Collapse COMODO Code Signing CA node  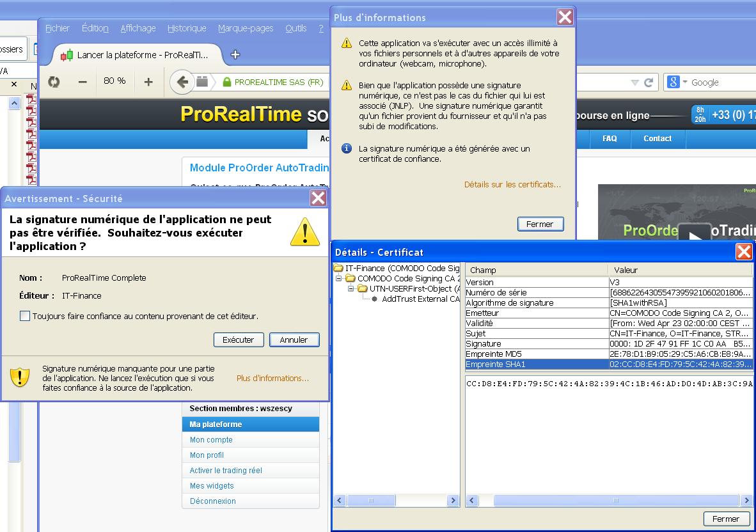338,279
